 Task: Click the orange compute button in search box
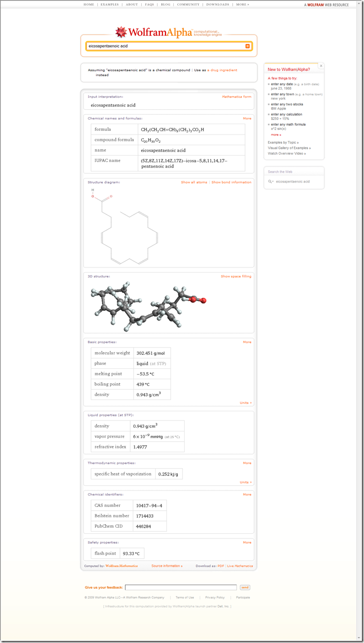point(248,46)
